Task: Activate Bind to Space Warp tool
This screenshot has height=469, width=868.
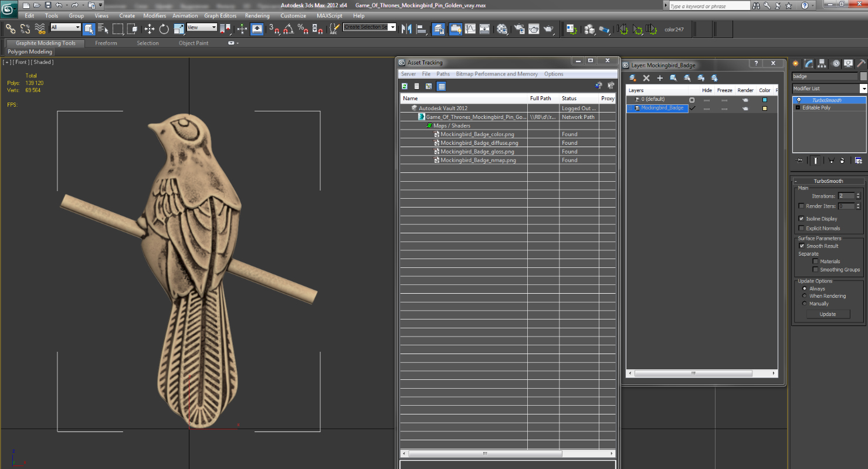Action: [40, 29]
